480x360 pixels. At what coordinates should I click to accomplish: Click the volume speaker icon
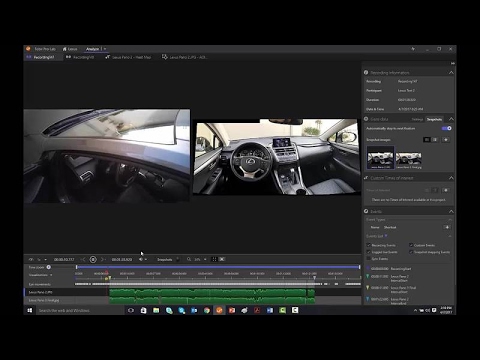coord(141,259)
